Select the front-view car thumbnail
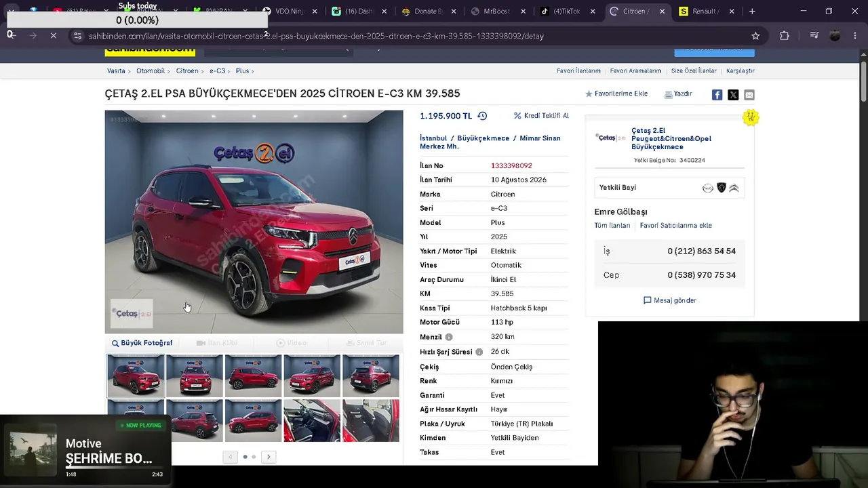Image resolution: width=868 pixels, height=488 pixels. point(195,375)
